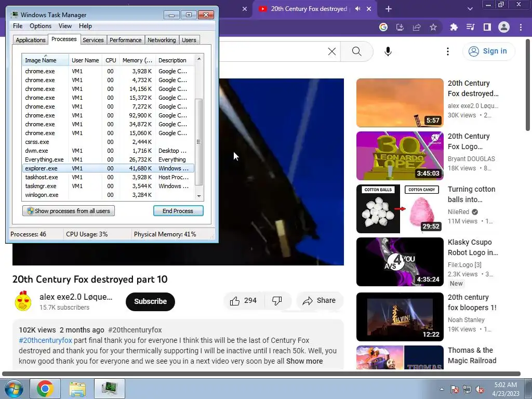Click End Process button
The width and height of the screenshot is (532, 399).
tap(178, 211)
